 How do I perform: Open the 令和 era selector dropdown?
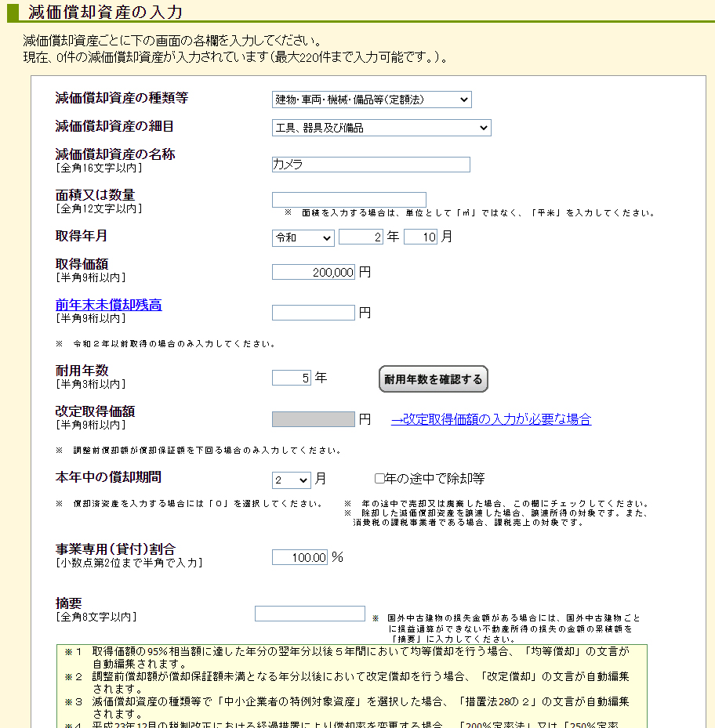pos(303,236)
